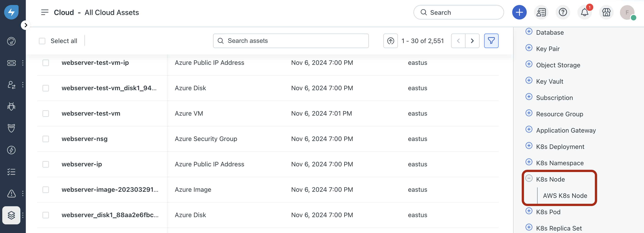Open the dashboard compass icon in sidebar
This screenshot has width=644, height=233.
pos(11,41)
